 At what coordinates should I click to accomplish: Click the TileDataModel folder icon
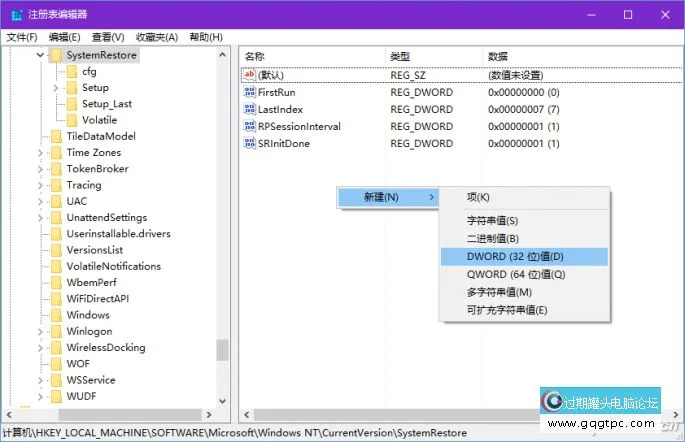pos(56,136)
